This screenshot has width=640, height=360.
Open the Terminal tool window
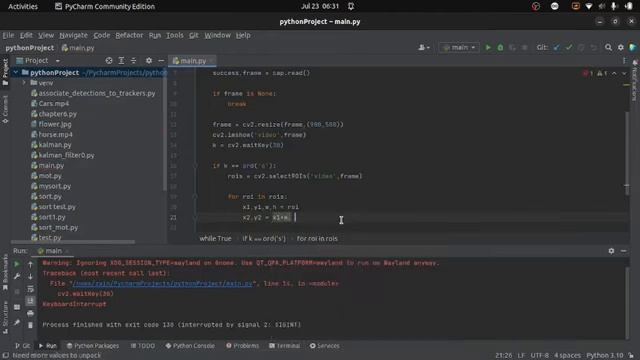click(284, 346)
